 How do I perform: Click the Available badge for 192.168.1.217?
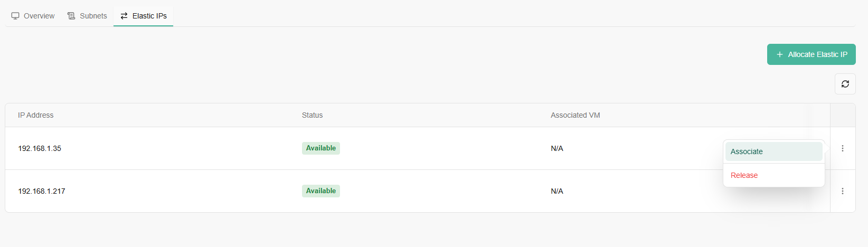tap(320, 191)
